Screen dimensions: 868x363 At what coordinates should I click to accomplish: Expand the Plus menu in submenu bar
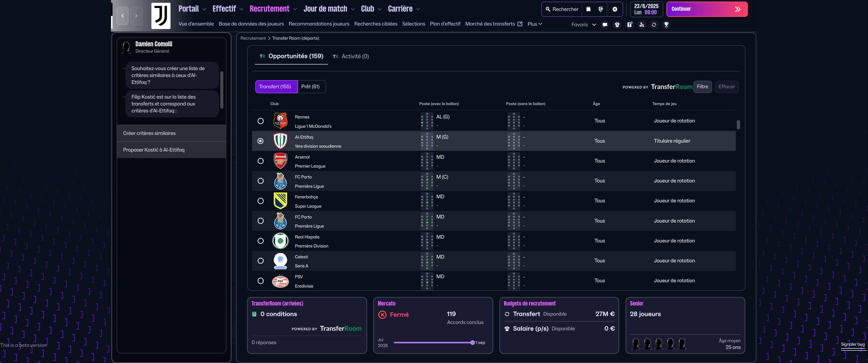pyautogui.click(x=535, y=24)
